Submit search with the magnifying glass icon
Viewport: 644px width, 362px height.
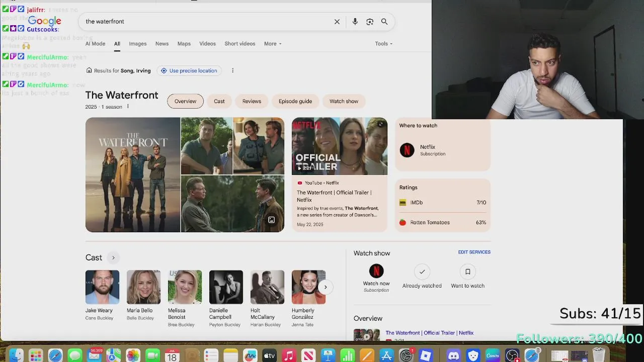[384, 22]
